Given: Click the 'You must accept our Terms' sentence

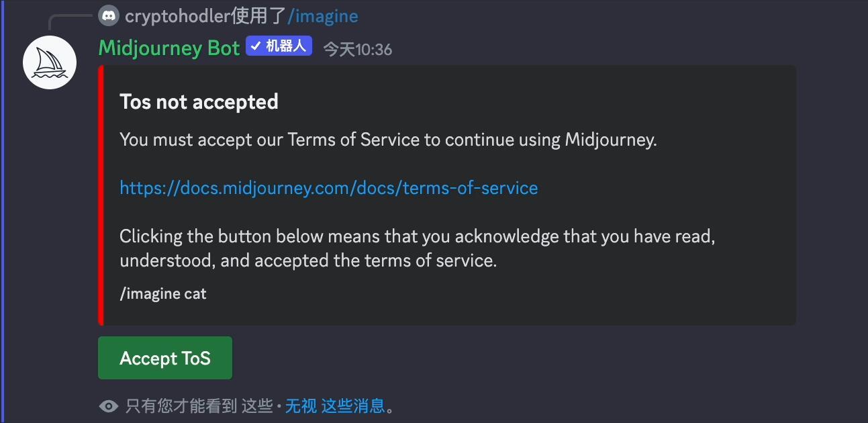Looking at the screenshot, I should [388, 140].
